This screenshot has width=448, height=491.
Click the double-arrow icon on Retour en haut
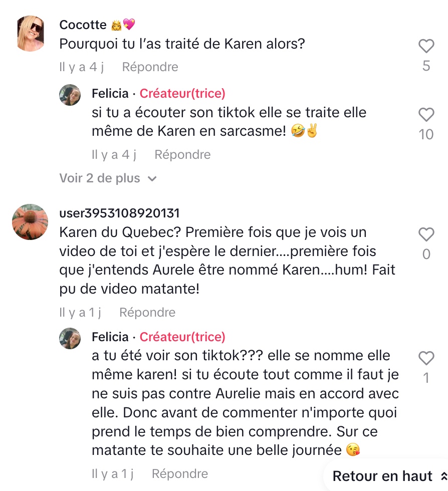444,476
